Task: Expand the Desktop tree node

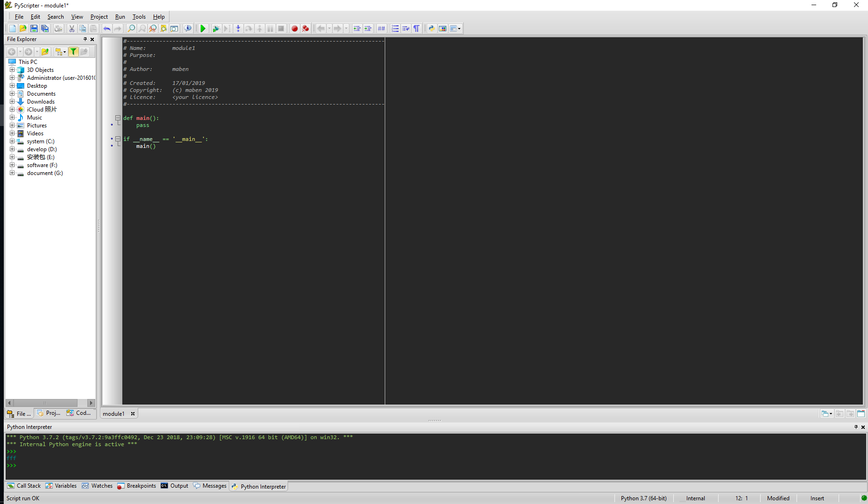Action: (12, 85)
